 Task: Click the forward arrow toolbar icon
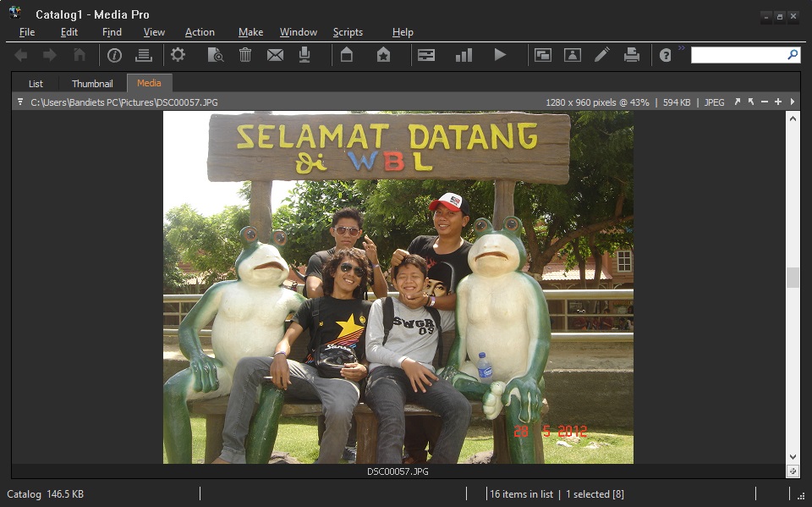click(x=50, y=55)
